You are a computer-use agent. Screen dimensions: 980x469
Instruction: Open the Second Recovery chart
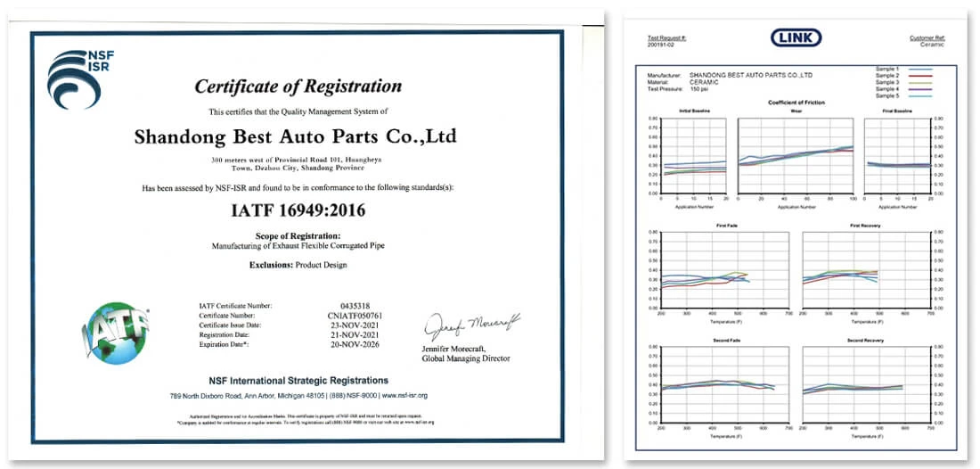tap(866, 384)
